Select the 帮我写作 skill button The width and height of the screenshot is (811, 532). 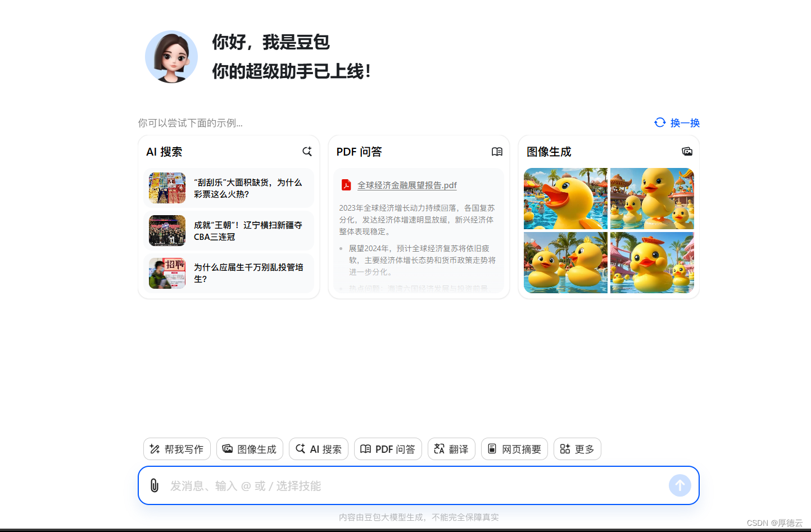[177, 449]
